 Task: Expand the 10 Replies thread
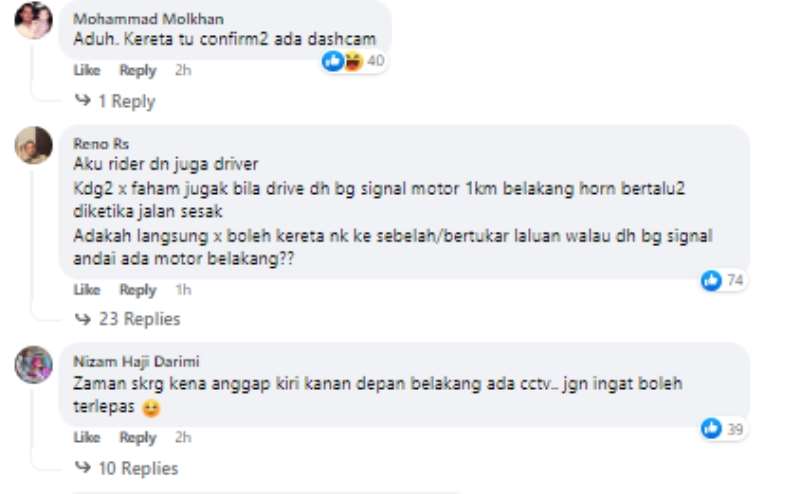click(127, 468)
